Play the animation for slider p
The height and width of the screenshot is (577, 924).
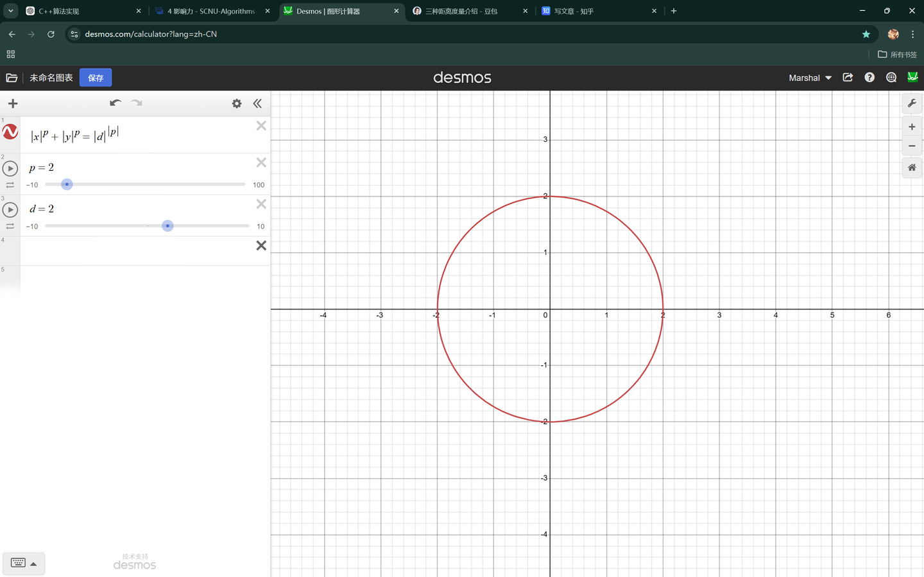pos(10,169)
